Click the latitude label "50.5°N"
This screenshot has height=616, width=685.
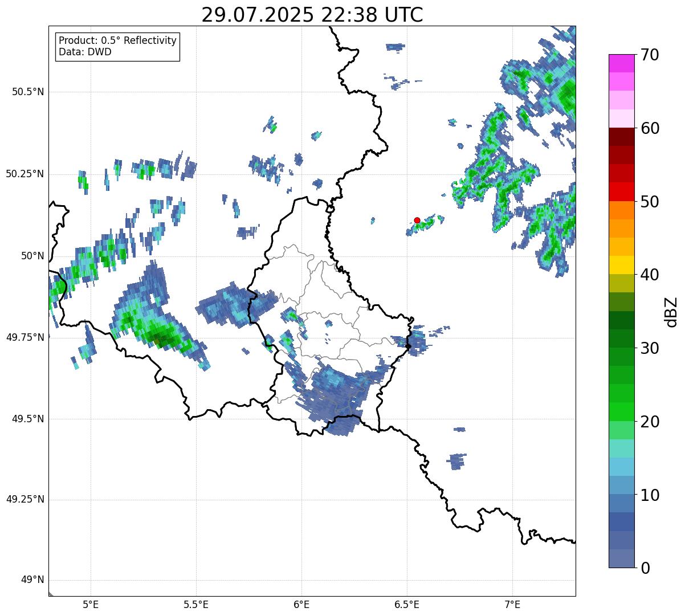point(28,92)
